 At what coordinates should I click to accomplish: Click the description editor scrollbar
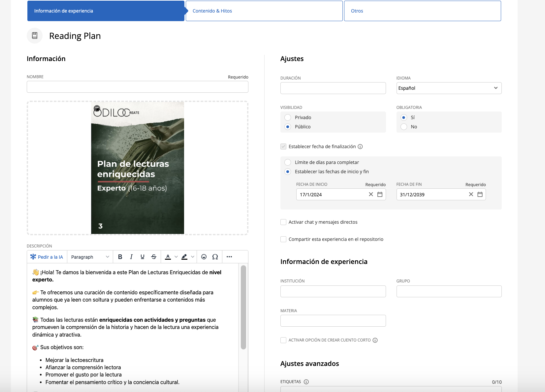click(243, 307)
